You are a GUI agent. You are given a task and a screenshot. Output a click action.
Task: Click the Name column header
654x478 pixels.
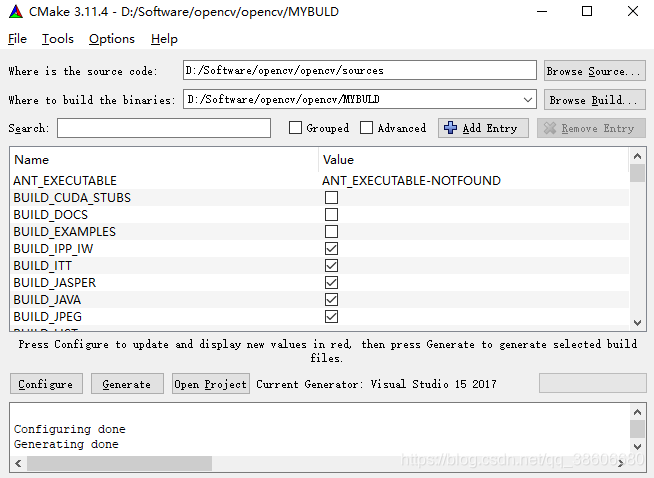coord(164,160)
